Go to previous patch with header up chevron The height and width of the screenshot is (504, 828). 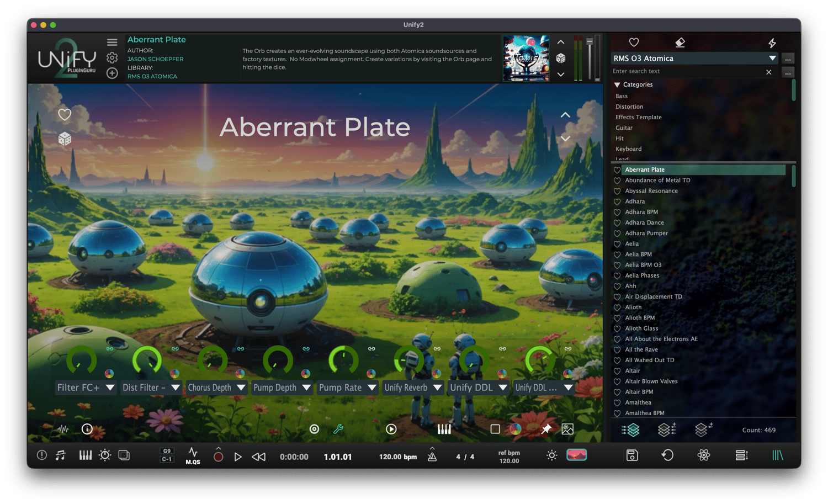pos(561,42)
